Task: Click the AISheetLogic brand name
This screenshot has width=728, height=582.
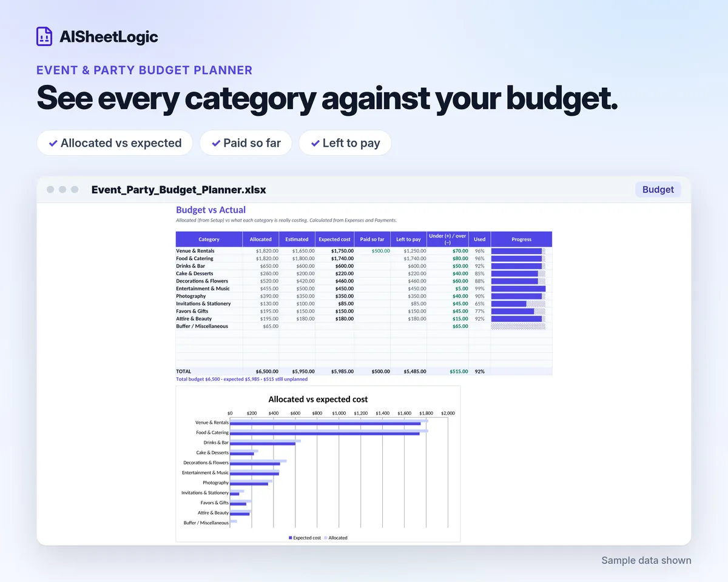Action: [109, 37]
